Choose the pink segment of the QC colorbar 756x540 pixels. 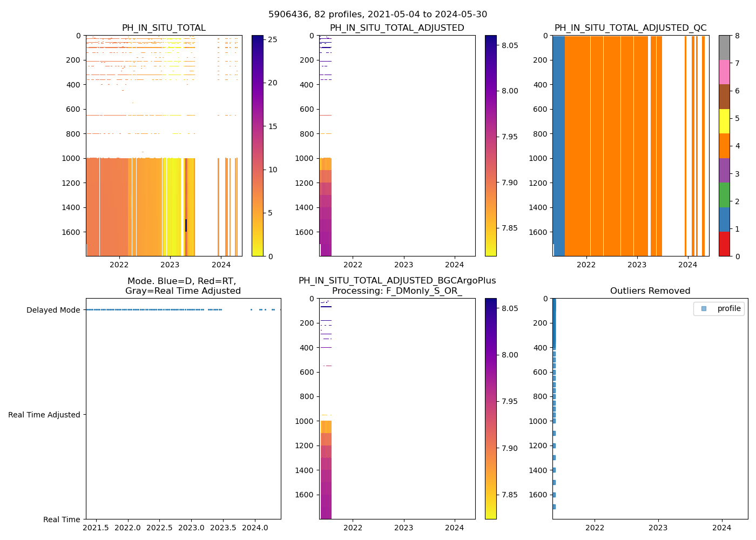(x=724, y=72)
